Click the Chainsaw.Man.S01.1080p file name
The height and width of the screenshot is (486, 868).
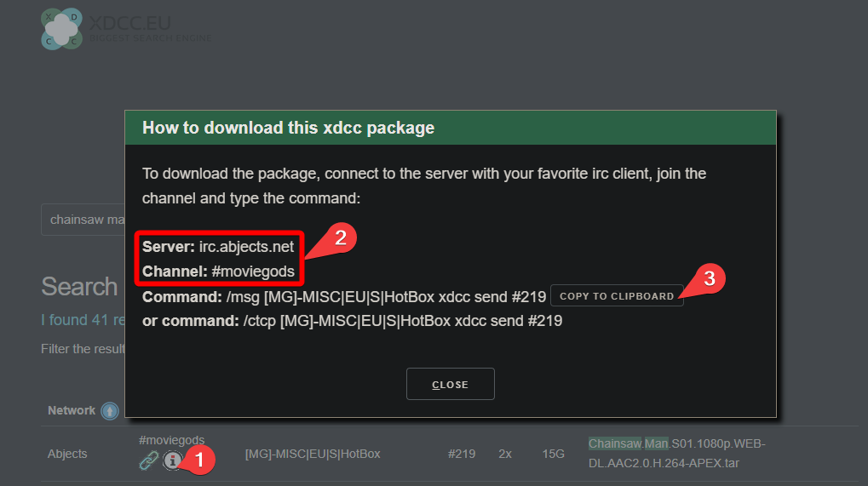[x=675, y=453]
